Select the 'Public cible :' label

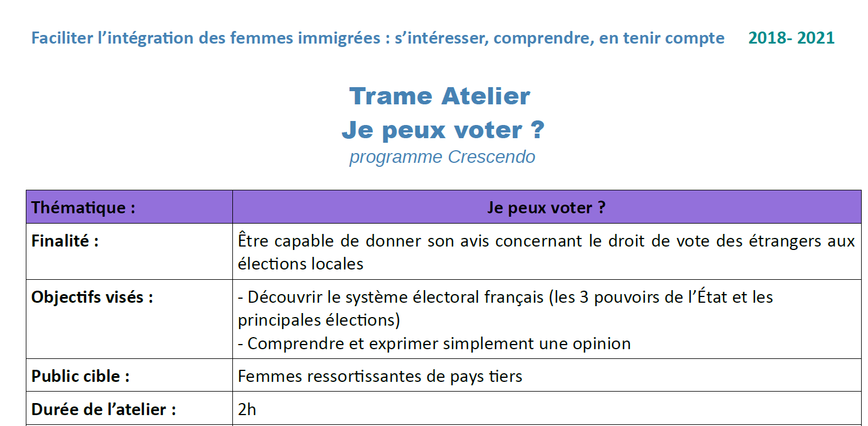coord(80,376)
